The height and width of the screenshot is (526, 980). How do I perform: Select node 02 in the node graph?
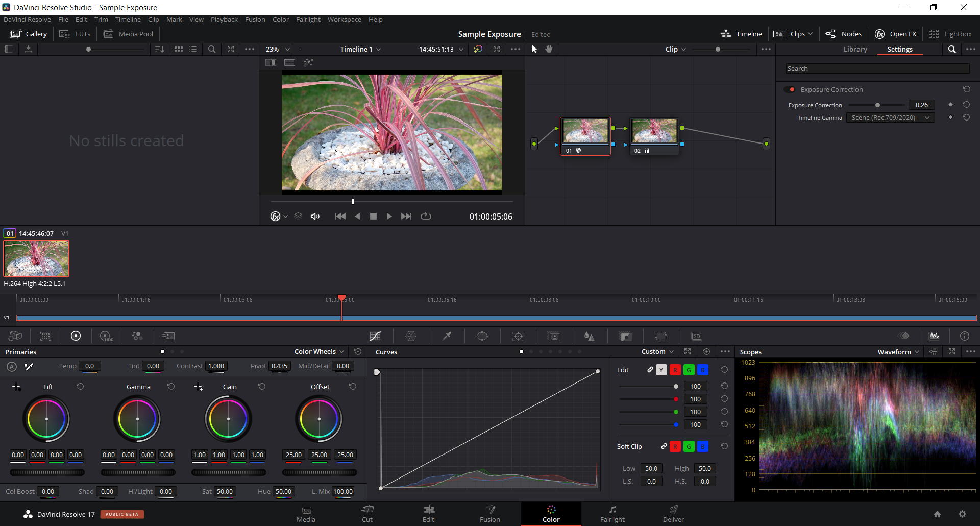point(654,136)
